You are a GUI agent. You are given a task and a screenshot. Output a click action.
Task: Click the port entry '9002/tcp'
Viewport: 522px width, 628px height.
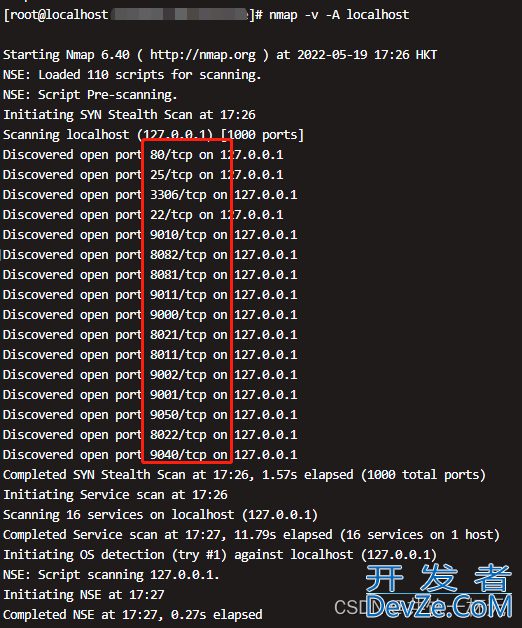178,375
